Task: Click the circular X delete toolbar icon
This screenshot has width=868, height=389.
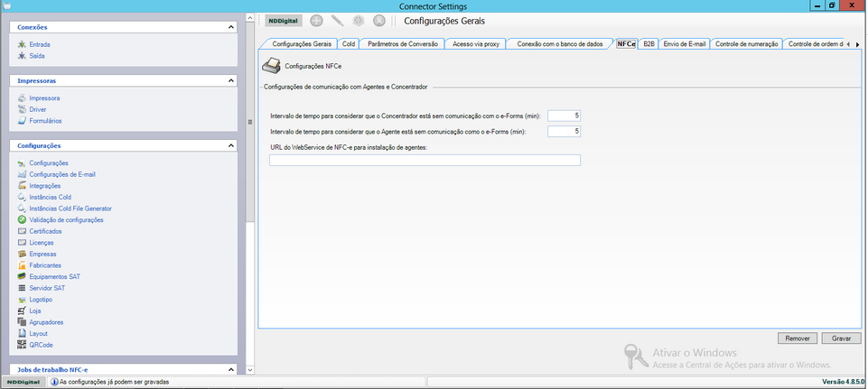Action: pyautogui.click(x=378, y=21)
